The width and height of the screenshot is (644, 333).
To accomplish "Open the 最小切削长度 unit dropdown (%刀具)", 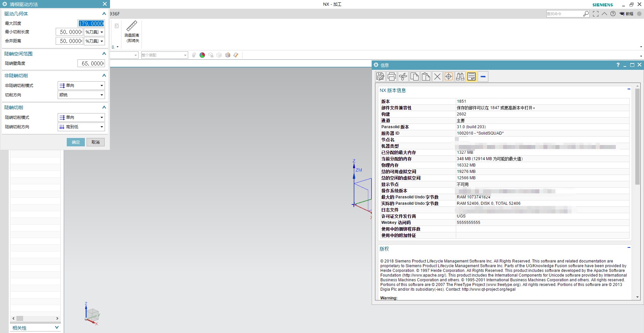I will click(94, 32).
